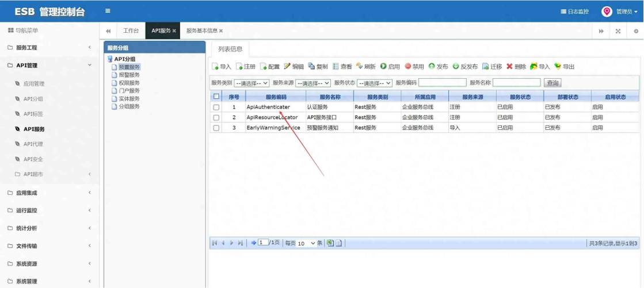Open the 管理员 user dropdown
The width and height of the screenshot is (644, 288).
coord(627,11)
